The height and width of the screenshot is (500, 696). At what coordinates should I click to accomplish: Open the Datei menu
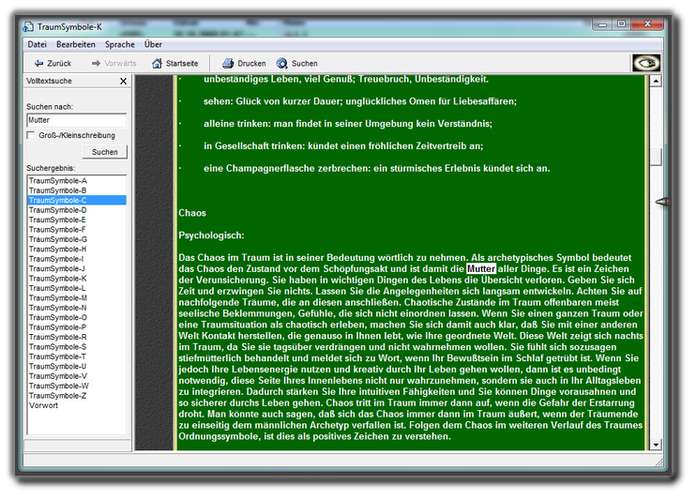tap(37, 44)
